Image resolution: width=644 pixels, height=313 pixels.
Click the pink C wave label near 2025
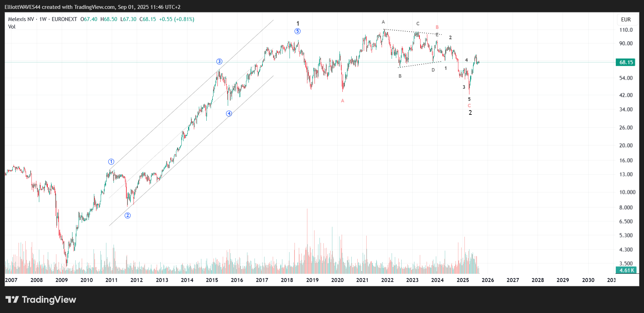[469, 106]
